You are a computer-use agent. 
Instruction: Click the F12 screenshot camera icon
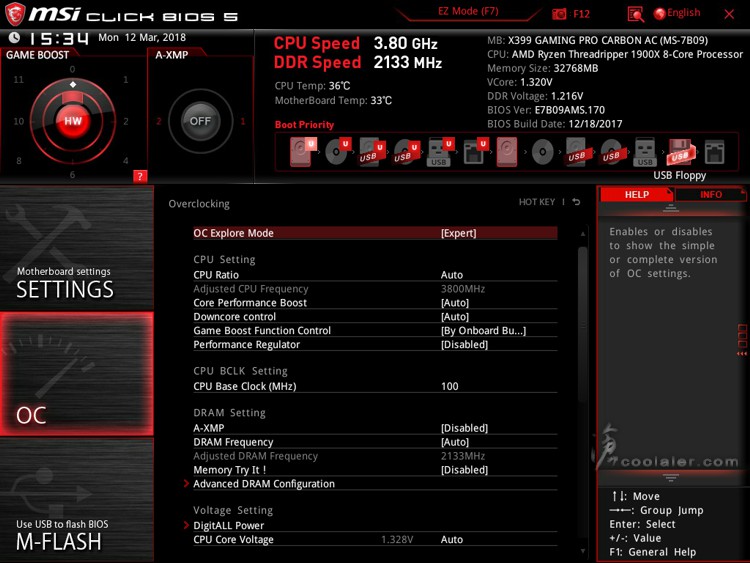coord(559,14)
